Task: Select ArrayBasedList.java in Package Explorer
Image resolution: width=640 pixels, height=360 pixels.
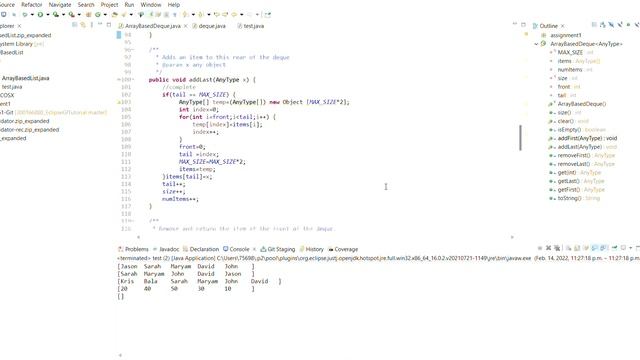Action: pos(25,78)
